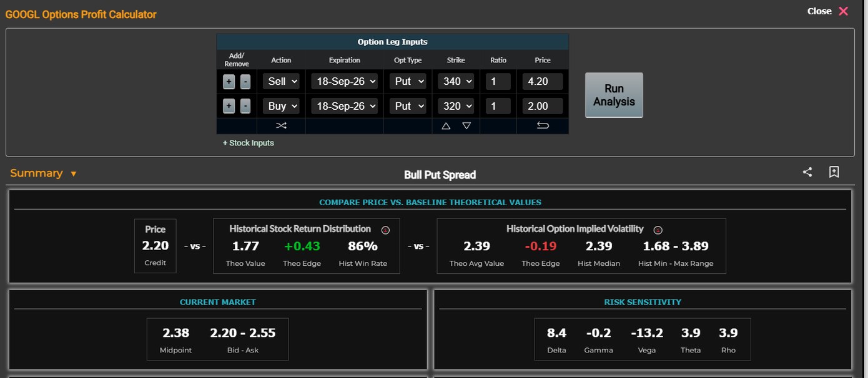Click the info icon beside Historical Option Implied Volatility
The image size is (868, 378).
[658, 230]
